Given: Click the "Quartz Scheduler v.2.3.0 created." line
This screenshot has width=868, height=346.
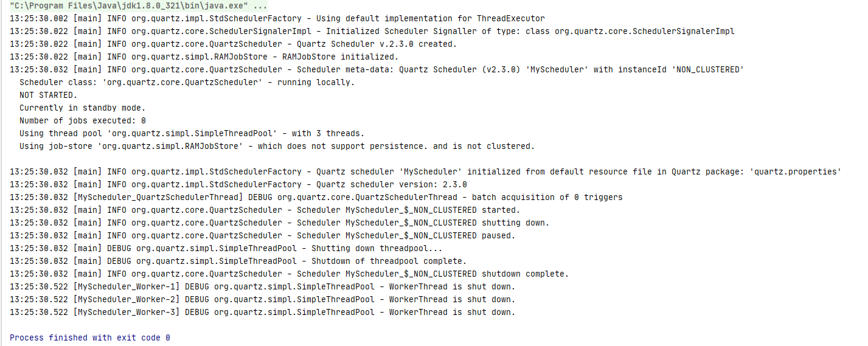Looking at the screenshot, I should click(x=234, y=44).
